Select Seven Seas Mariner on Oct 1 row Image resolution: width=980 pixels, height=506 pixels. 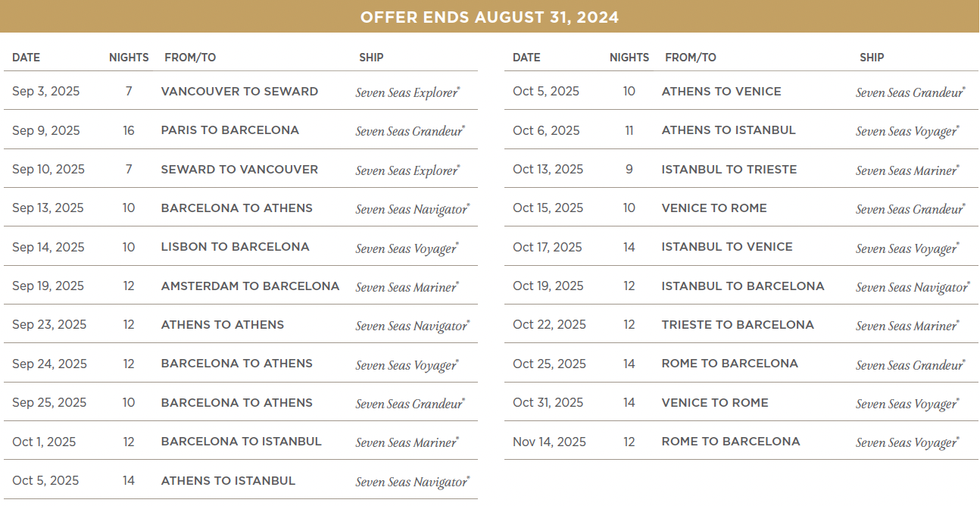407,442
